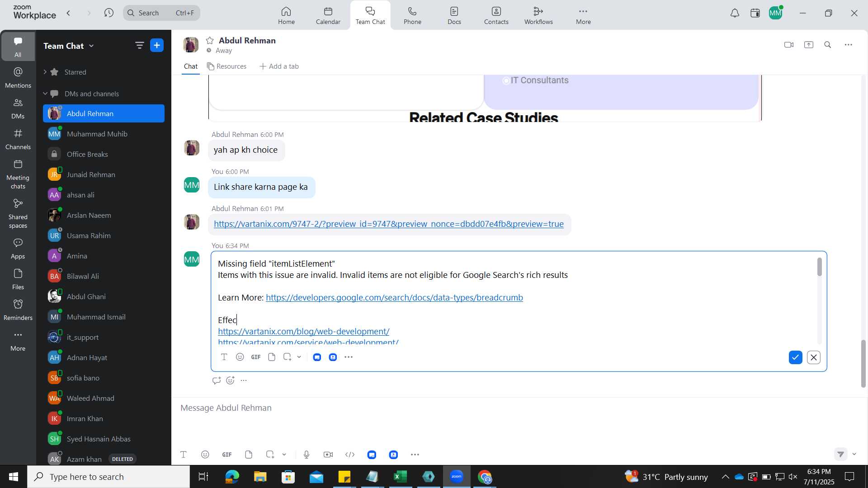Open Chrome from the taskbar
This screenshot has width=868, height=488.
(x=485, y=477)
